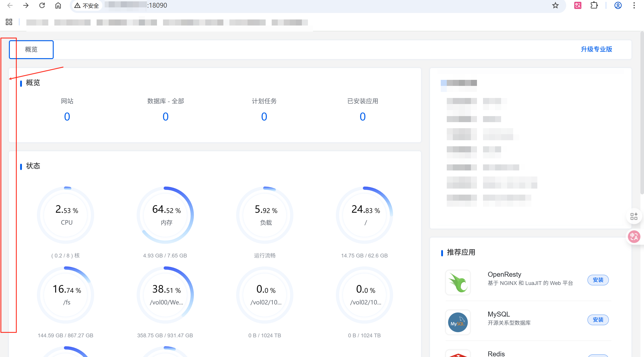
Task: Reload the current page
Action: (42, 5)
